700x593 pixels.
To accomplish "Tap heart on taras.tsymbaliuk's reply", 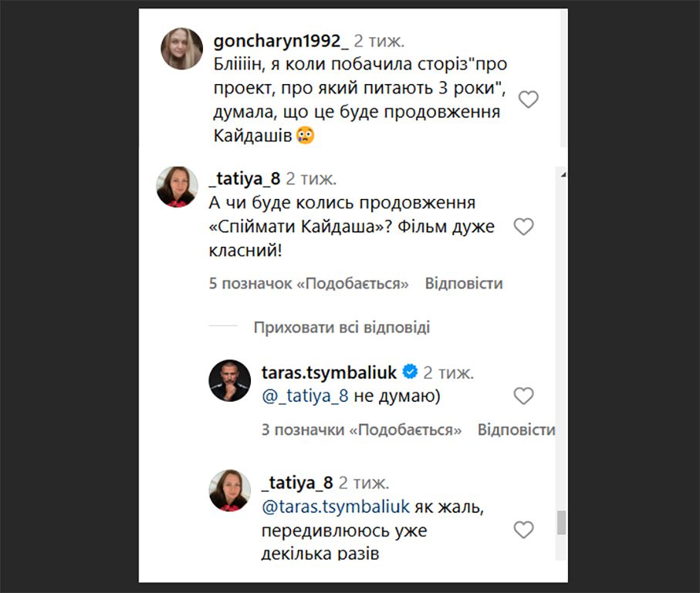I will coord(524,396).
